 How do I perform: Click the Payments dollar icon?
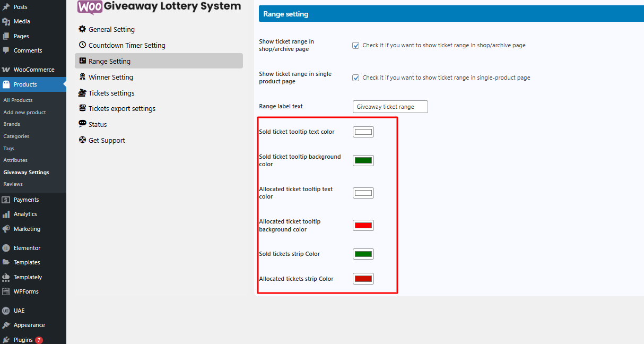6,200
